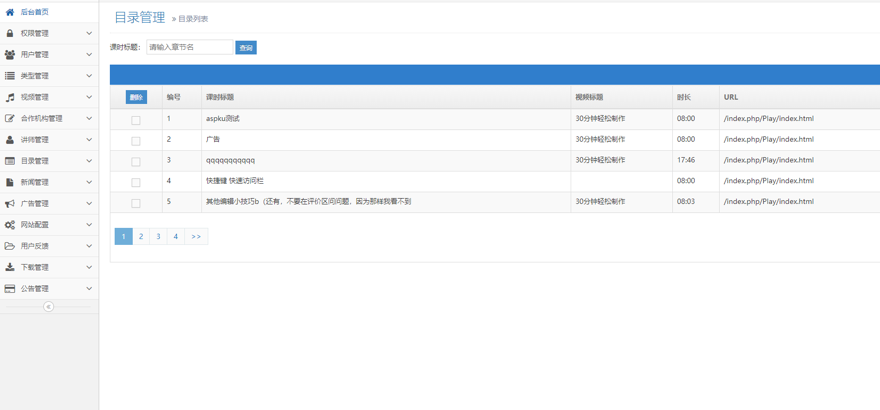Expand the 合作机构管理 chevron arrow
This screenshot has width=880, height=410.
[89, 118]
